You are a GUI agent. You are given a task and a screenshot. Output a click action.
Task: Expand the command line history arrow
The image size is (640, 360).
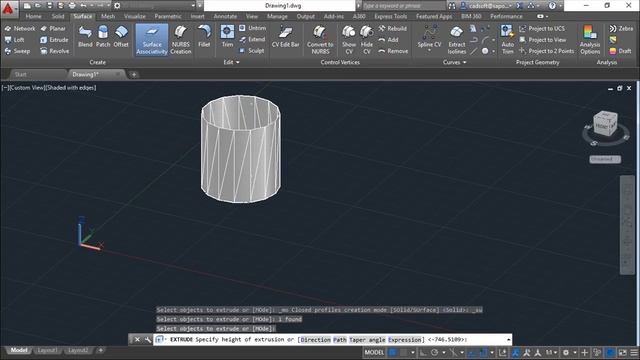509,340
